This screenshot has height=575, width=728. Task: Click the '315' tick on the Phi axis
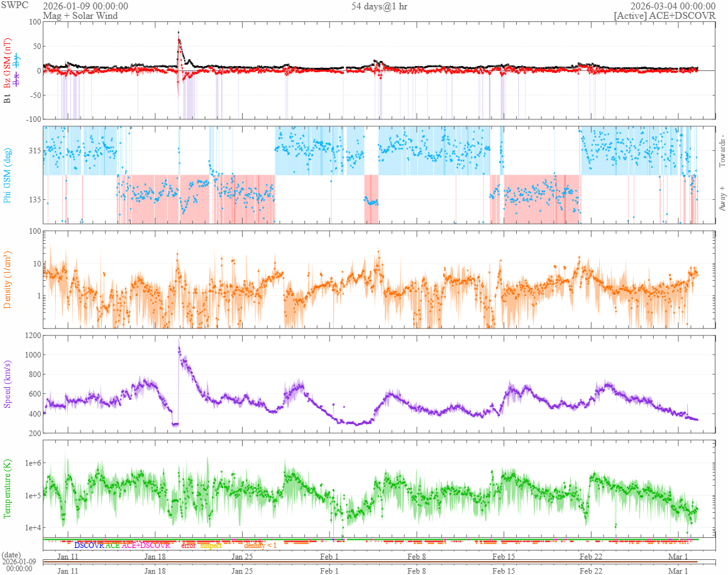pyautogui.click(x=35, y=150)
